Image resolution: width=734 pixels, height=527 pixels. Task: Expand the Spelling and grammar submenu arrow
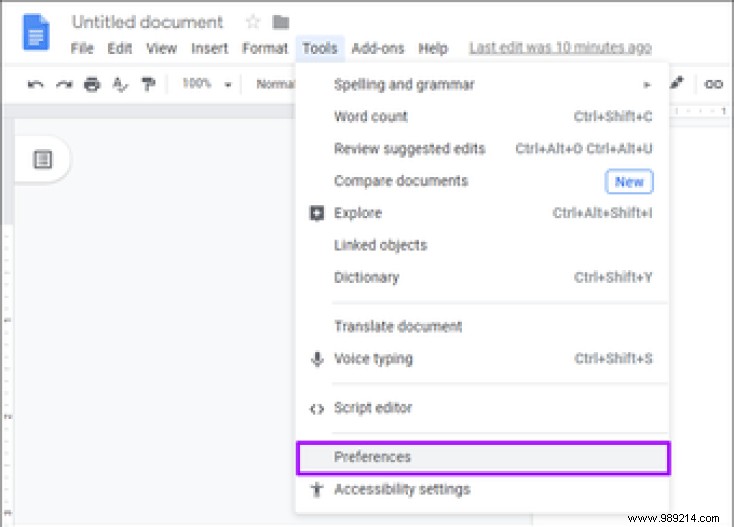click(x=647, y=85)
